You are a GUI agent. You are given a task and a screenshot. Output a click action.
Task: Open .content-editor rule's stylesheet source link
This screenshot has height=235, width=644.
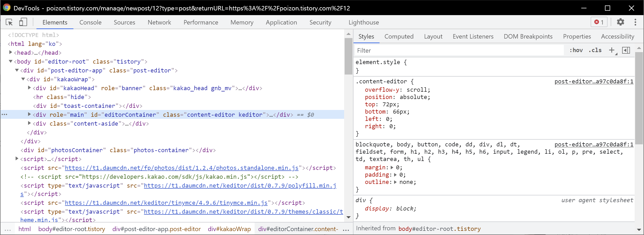point(594,81)
